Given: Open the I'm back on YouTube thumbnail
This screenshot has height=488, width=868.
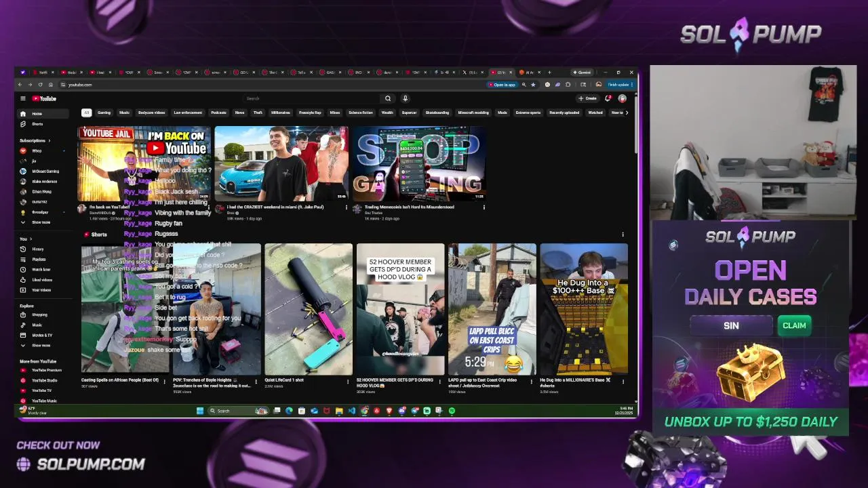Looking at the screenshot, I should [144, 163].
